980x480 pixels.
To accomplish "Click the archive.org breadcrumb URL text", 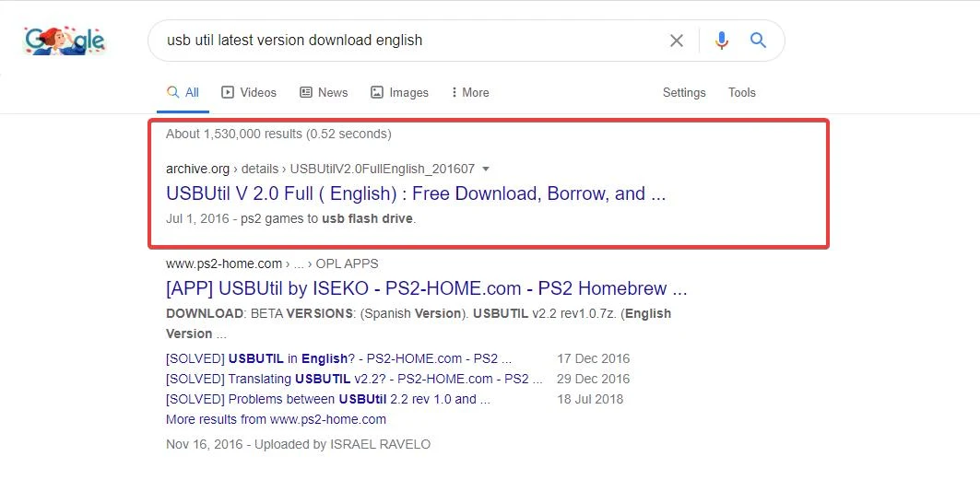I will pos(320,169).
